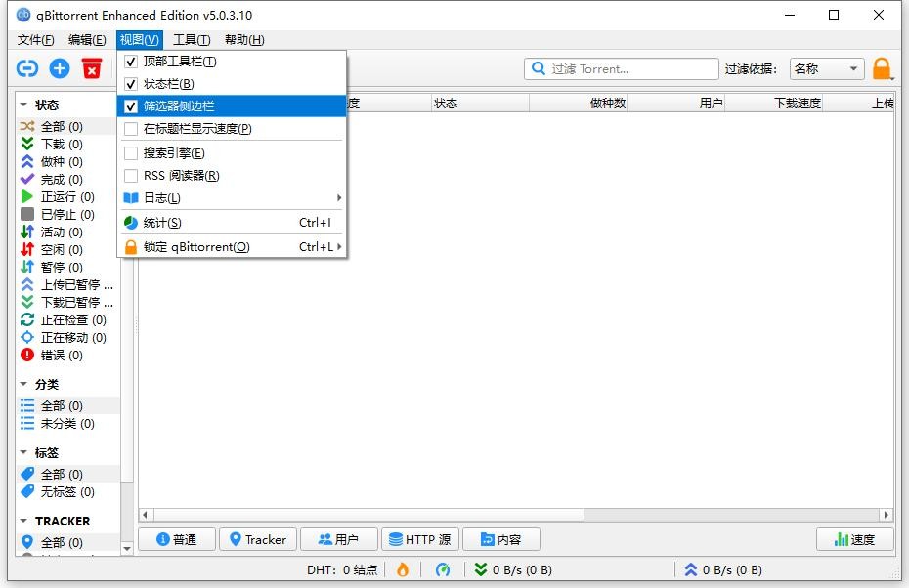The image size is (909, 588).
Task: Click the add torrent file plus icon
Action: coord(60,68)
